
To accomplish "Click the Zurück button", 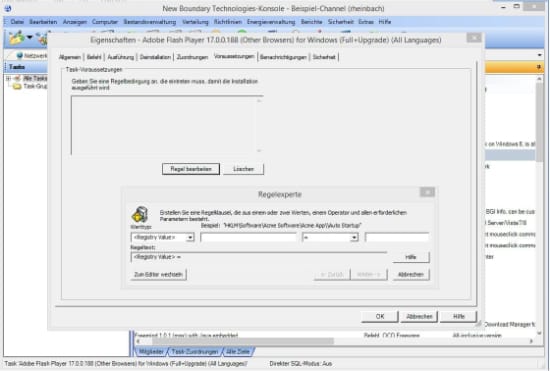I will [x=332, y=274].
